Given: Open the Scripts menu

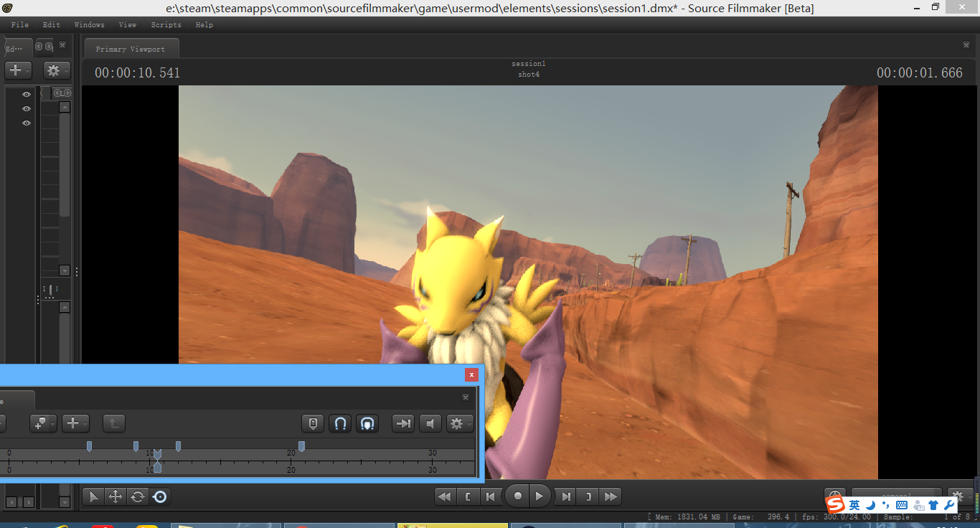Looking at the screenshot, I should point(166,24).
